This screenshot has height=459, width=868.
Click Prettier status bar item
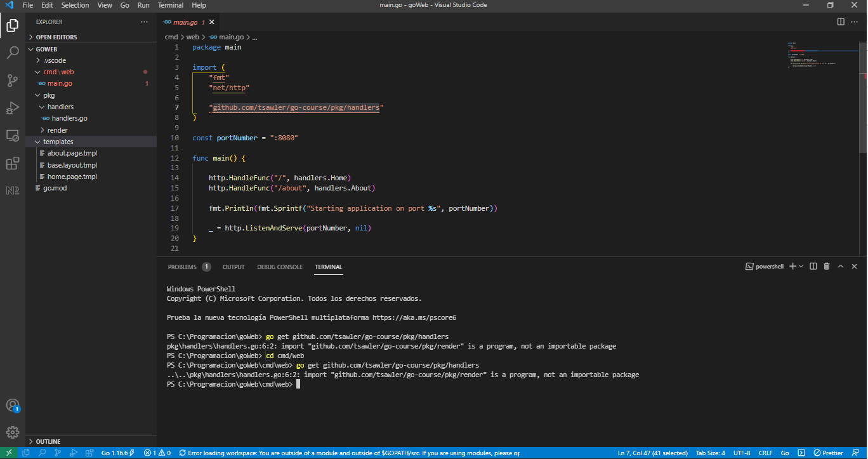tap(829, 453)
